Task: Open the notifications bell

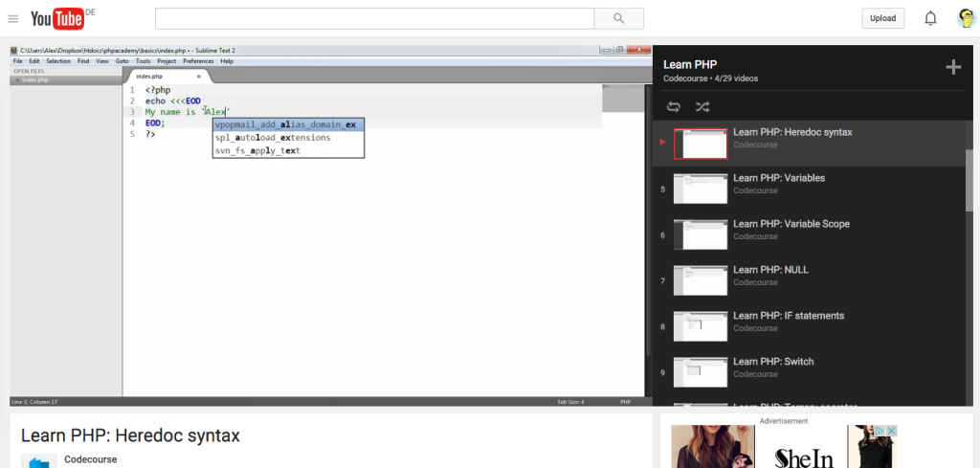Action: click(930, 18)
